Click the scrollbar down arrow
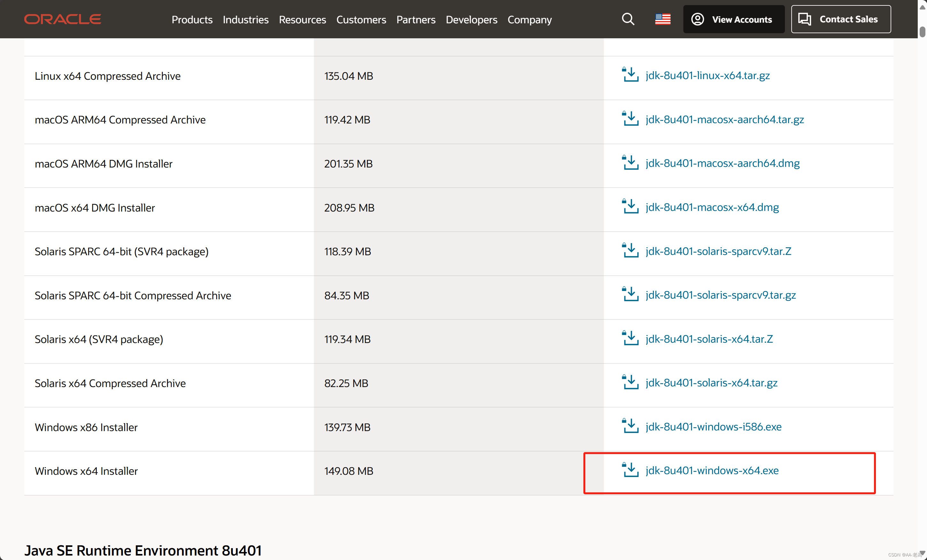The image size is (927, 560). (922, 553)
